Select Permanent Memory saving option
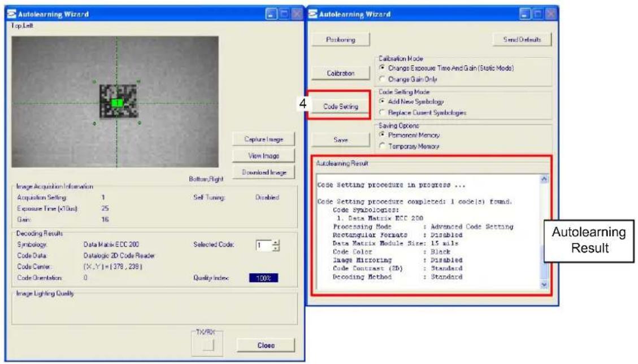 [409, 135]
